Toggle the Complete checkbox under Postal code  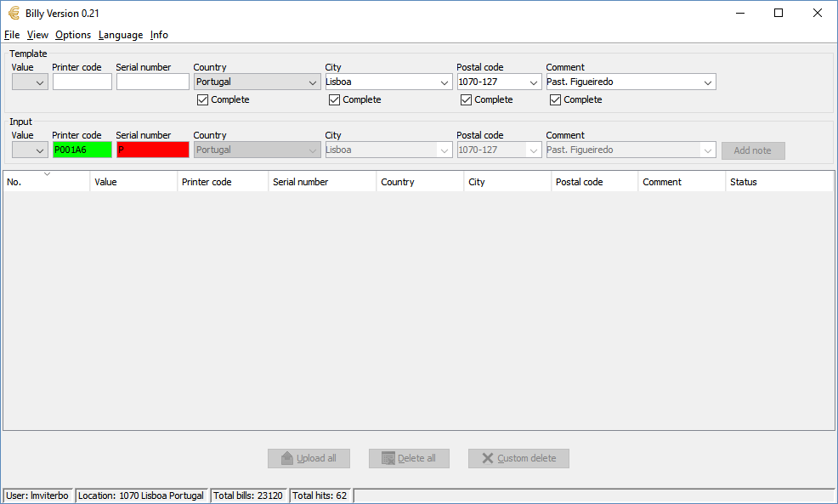[466, 99]
